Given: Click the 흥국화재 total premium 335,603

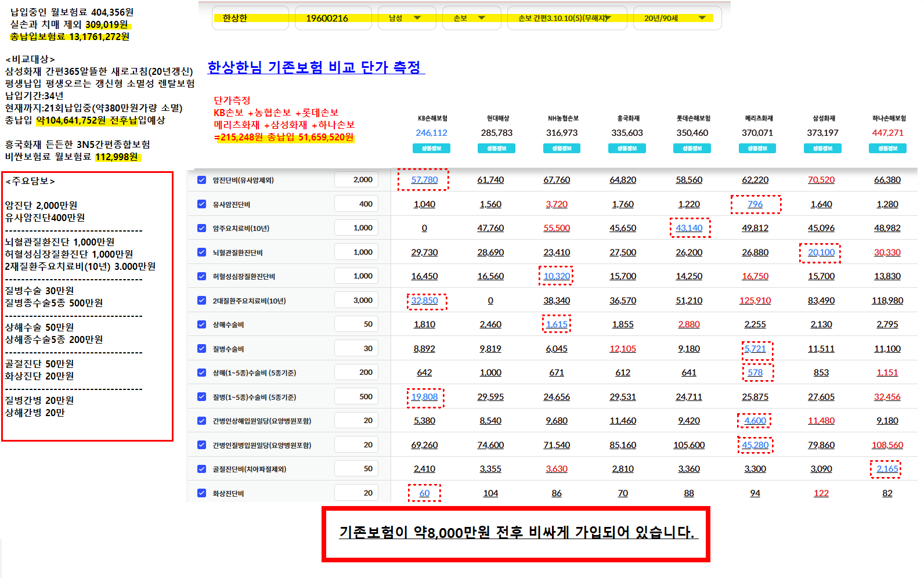Looking at the screenshot, I should point(627,133).
